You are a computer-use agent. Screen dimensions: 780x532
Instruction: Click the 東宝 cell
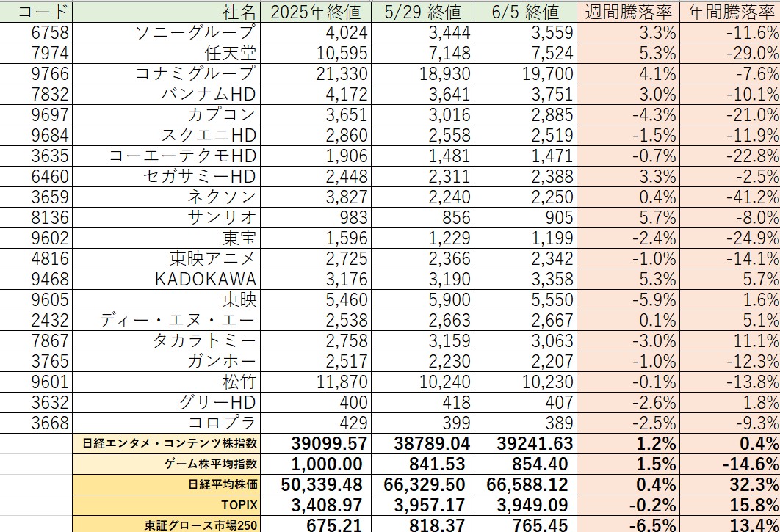tap(166, 238)
